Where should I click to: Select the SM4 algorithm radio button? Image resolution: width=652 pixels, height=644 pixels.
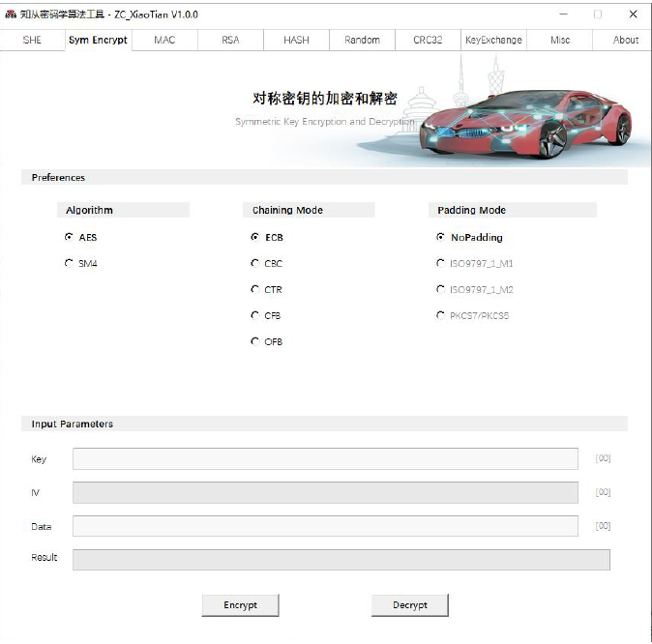69,263
